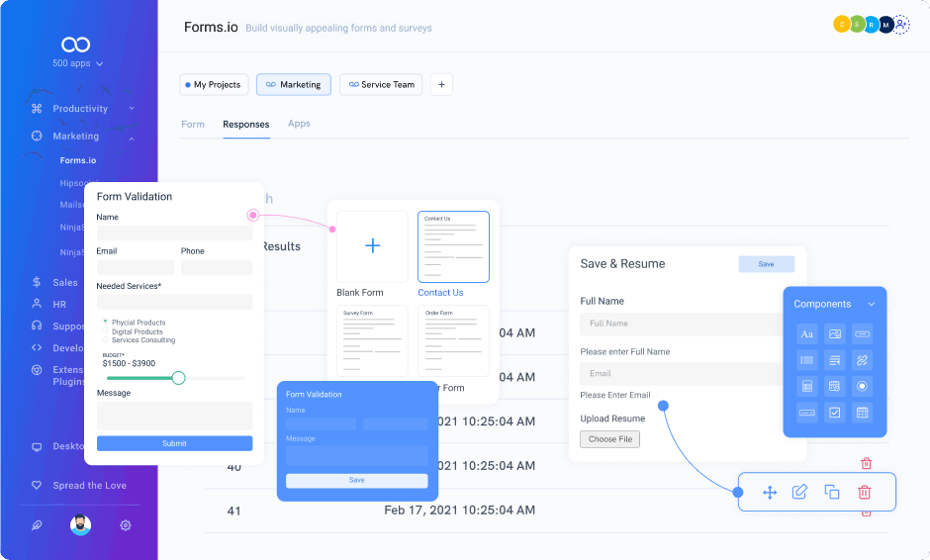
Task: Click the blue R user avatar
Action: [872, 25]
